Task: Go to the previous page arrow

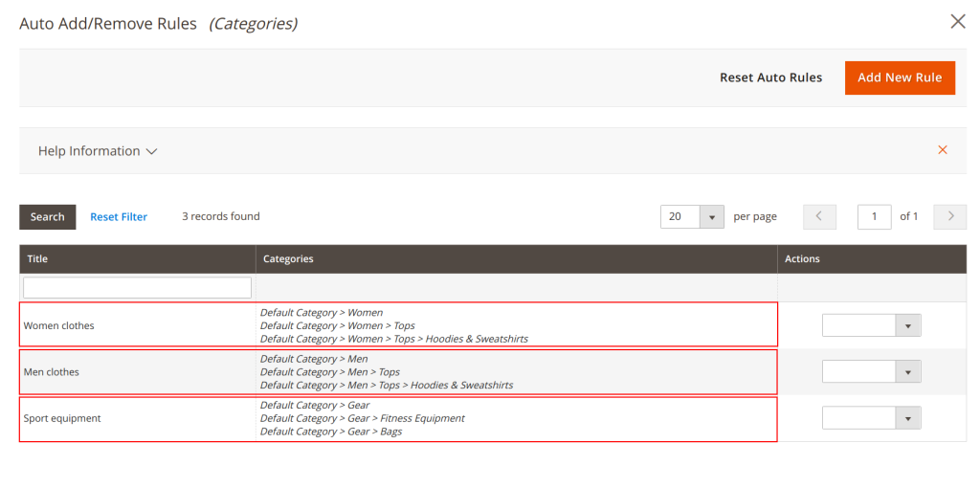Action: click(x=819, y=217)
